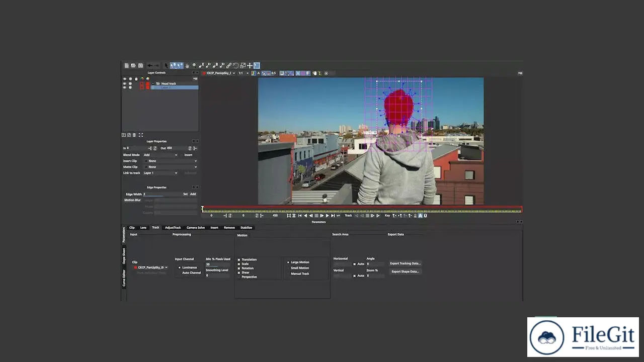Open the Input Clip dropdown in Track tab
Viewport: 644px width, 362px height.
pos(150,267)
